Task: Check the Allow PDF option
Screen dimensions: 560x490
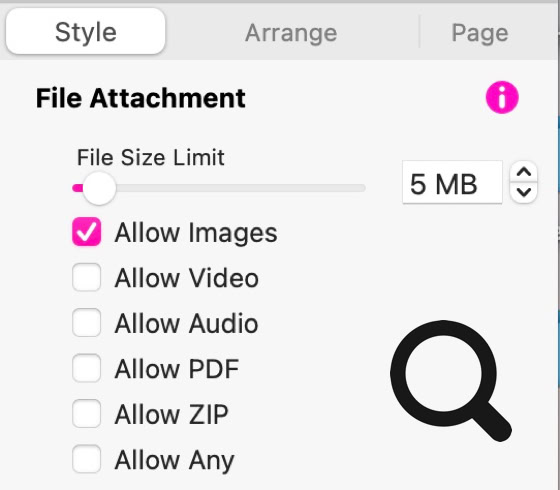Action: pos(86,368)
